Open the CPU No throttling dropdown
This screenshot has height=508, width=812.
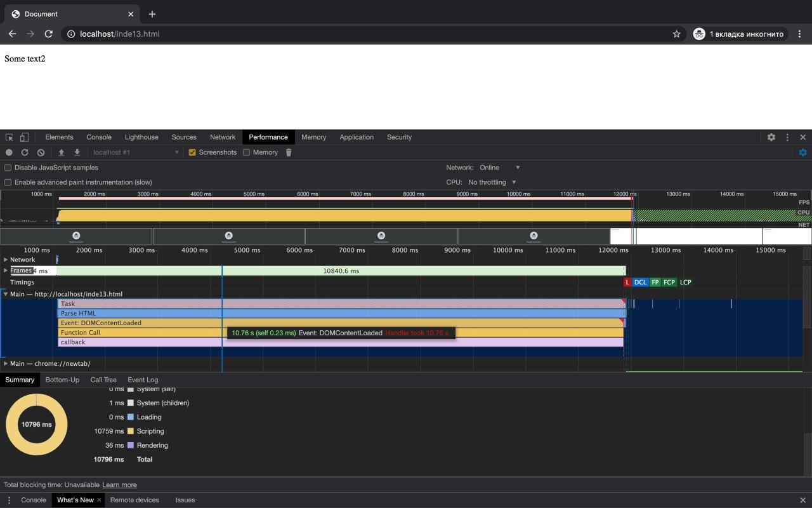(x=492, y=182)
